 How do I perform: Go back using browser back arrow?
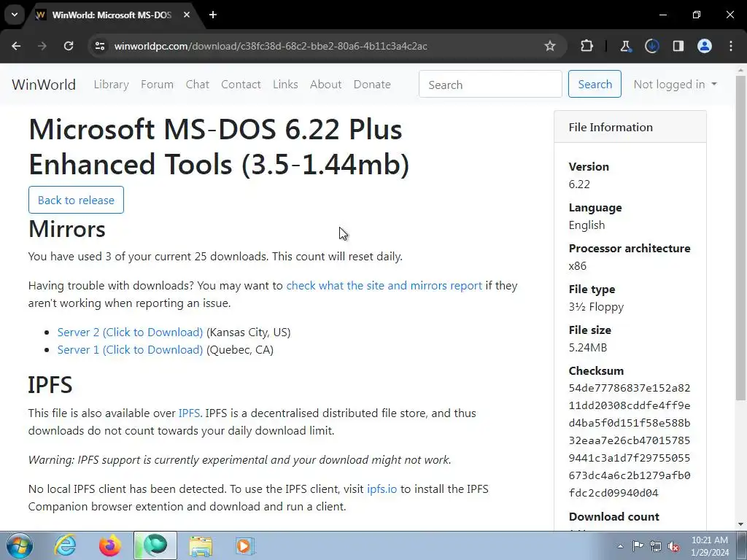[x=16, y=46]
